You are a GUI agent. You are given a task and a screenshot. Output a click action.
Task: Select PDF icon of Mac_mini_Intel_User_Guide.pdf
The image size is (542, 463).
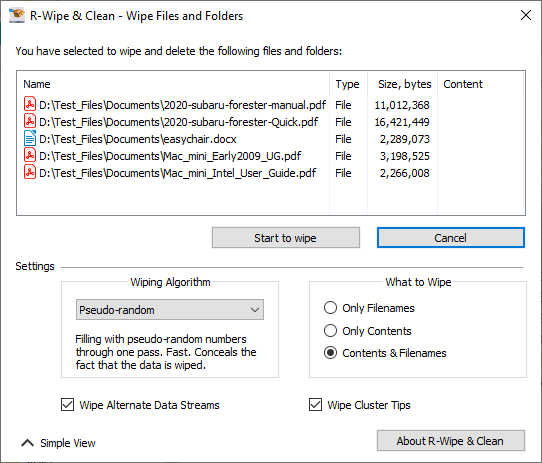pos(30,172)
